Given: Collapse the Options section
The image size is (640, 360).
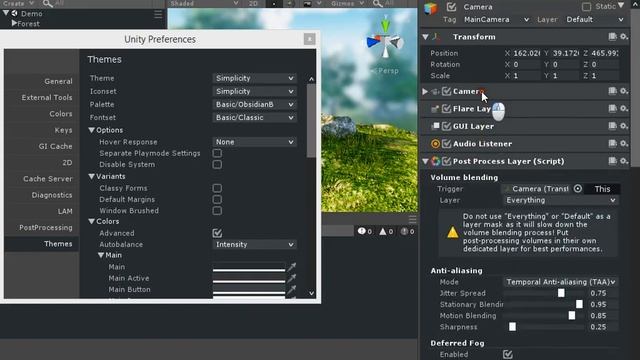Looking at the screenshot, I should click(91, 130).
